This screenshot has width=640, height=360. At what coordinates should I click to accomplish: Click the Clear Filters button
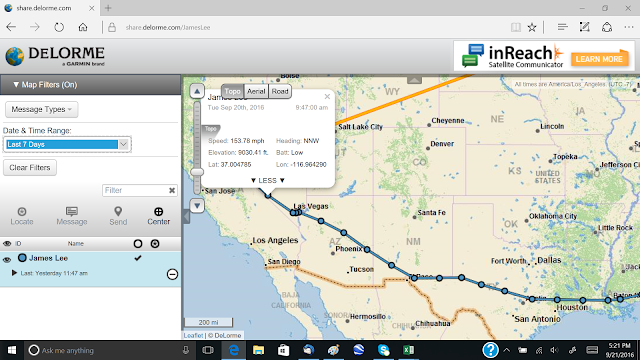click(x=30, y=168)
